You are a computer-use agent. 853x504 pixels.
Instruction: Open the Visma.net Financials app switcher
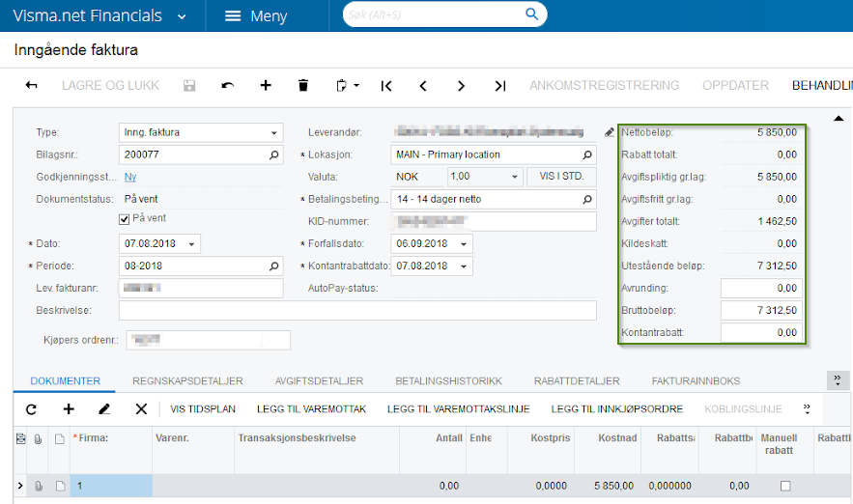click(183, 16)
